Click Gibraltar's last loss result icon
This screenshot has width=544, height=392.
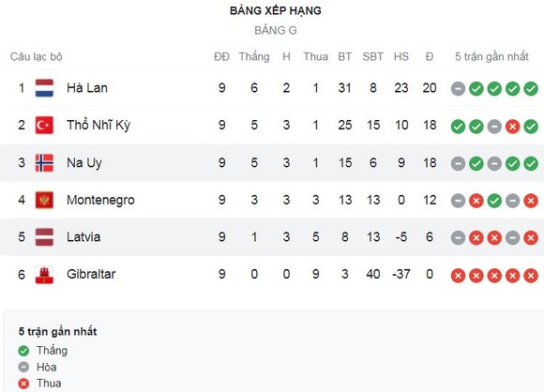tap(531, 276)
